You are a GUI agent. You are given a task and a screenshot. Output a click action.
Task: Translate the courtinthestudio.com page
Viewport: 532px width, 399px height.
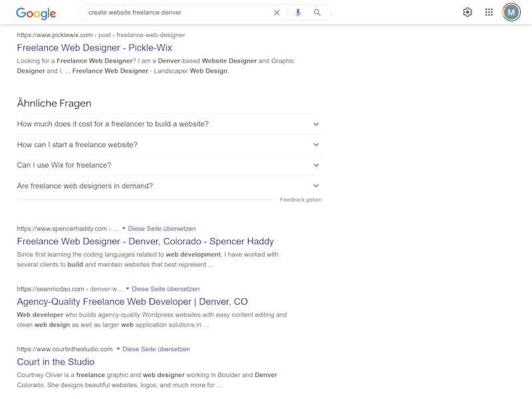(x=156, y=349)
